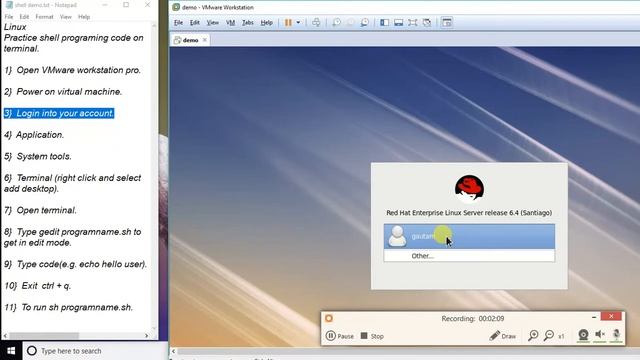Click Notepad's horizontal scrollbar left arrow

coord(4,336)
